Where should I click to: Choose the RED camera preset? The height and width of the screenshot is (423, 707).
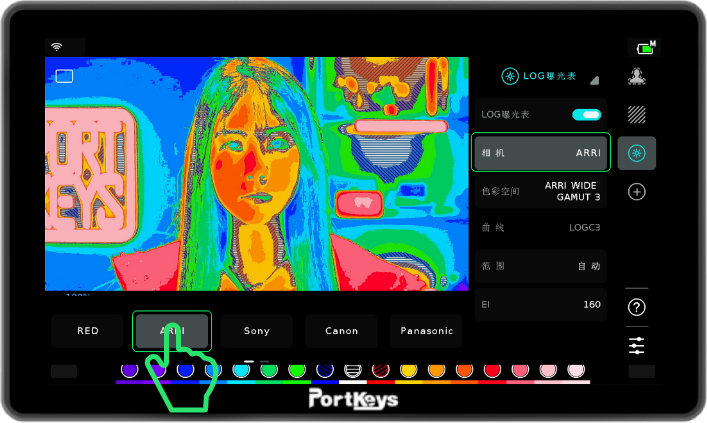pyautogui.click(x=88, y=331)
